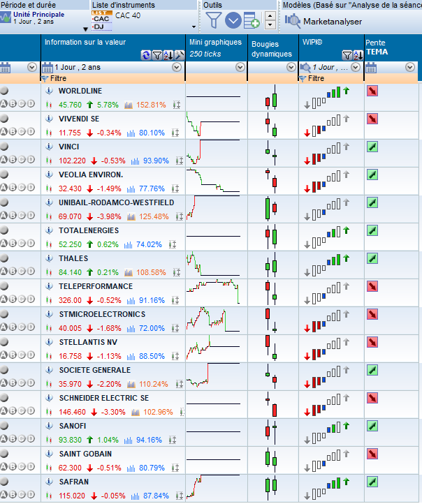Open the Période et durée dropdown arrow
The height and width of the screenshot is (504, 422).
click(x=85, y=29)
